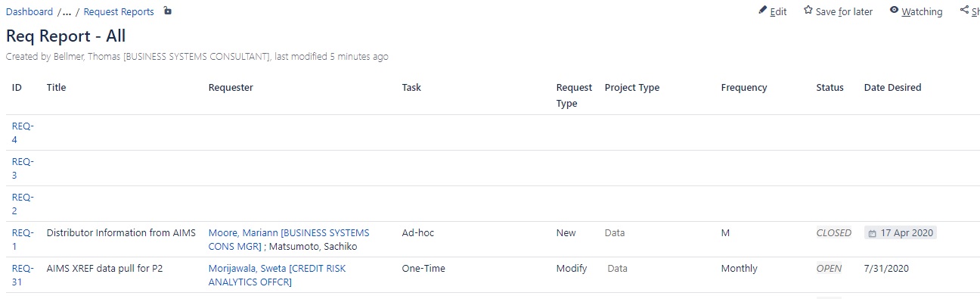The image size is (980, 299).
Task: Sort by the Frequency column header
Action: coord(744,87)
